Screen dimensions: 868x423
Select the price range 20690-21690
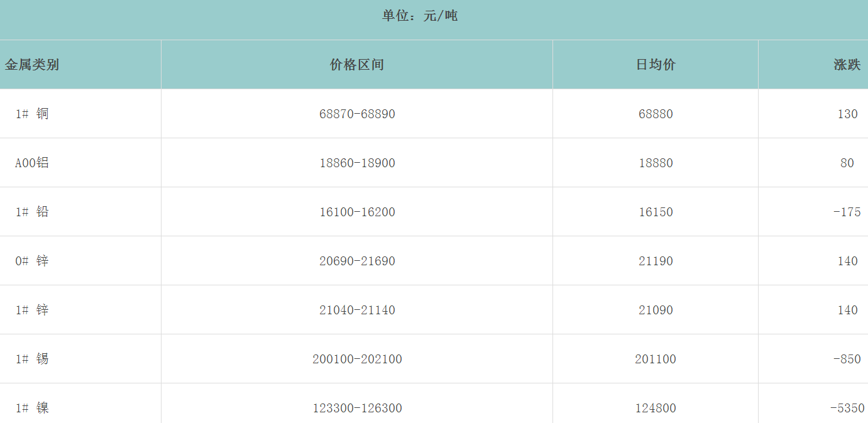click(x=357, y=261)
